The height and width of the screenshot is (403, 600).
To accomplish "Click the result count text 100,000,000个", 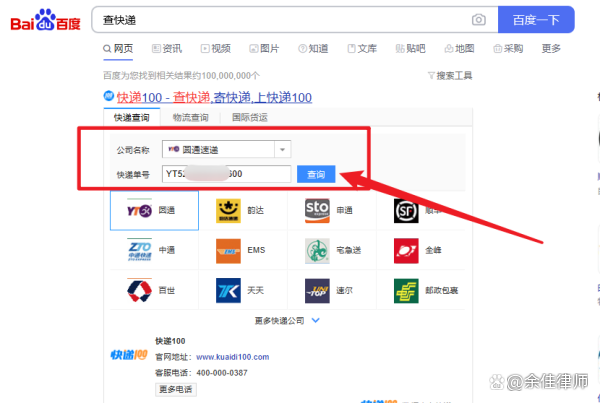I will pos(230,76).
